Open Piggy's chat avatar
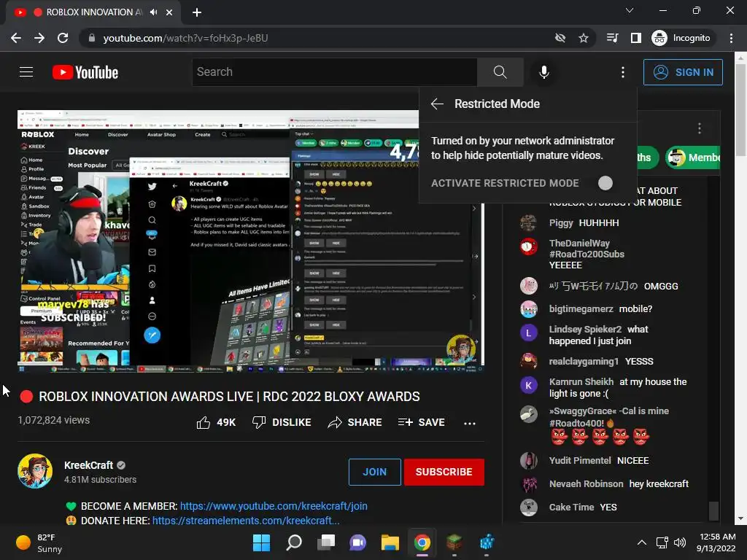Viewport: 747px width, 560px height. tap(528, 223)
